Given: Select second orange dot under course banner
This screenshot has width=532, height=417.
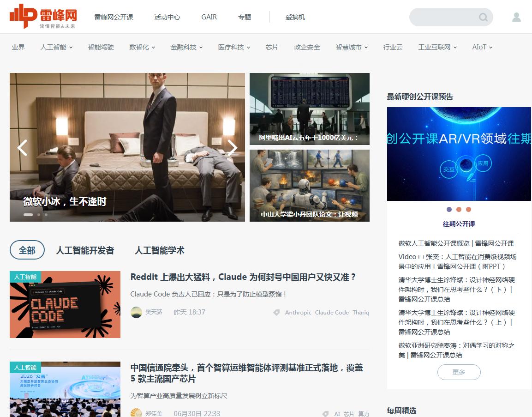Looking at the screenshot, I should pyautogui.click(x=459, y=210).
